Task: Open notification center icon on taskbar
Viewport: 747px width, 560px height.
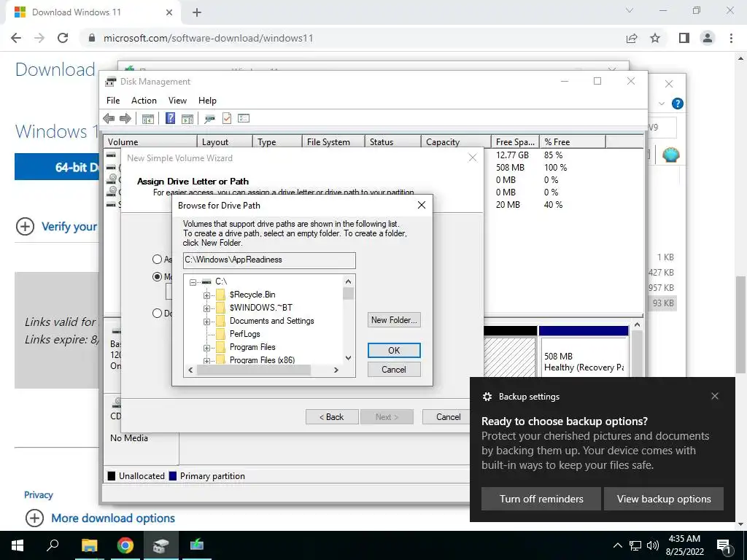Action: [x=724, y=545]
